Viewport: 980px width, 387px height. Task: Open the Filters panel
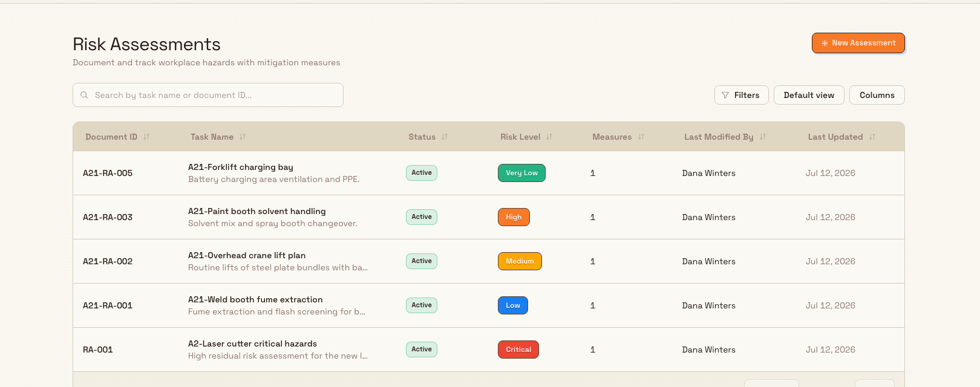coord(742,95)
